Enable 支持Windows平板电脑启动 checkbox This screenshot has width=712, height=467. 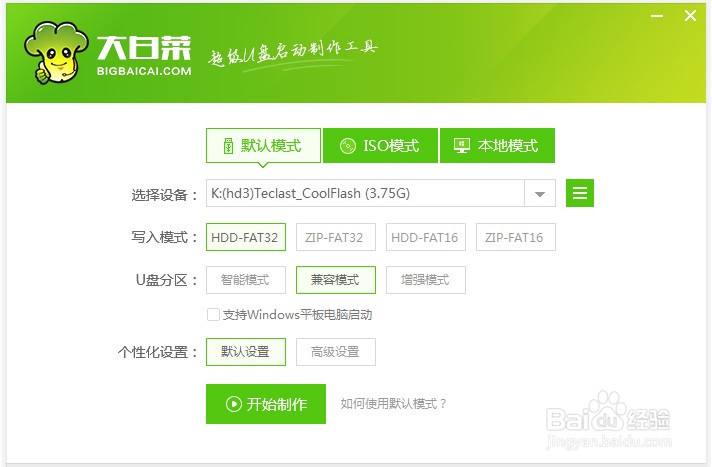pos(213,314)
